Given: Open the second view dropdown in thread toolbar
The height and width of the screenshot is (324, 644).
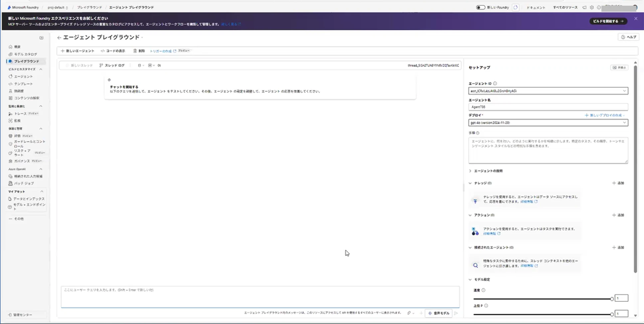Looking at the screenshot, I should click(x=151, y=65).
